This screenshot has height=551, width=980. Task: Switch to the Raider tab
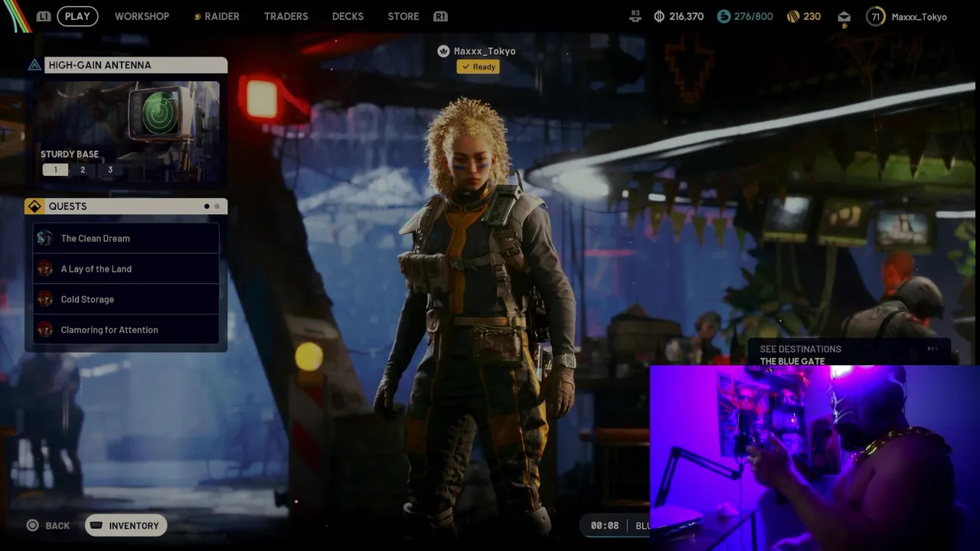click(x=221, y=16)
